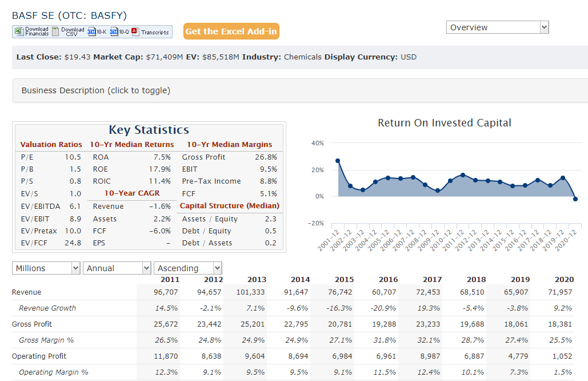Image resolution: width=588 pixels, height=381 pixels.
Task: Click the 2001-12 data point on ROIC chart
Action: 338,161
